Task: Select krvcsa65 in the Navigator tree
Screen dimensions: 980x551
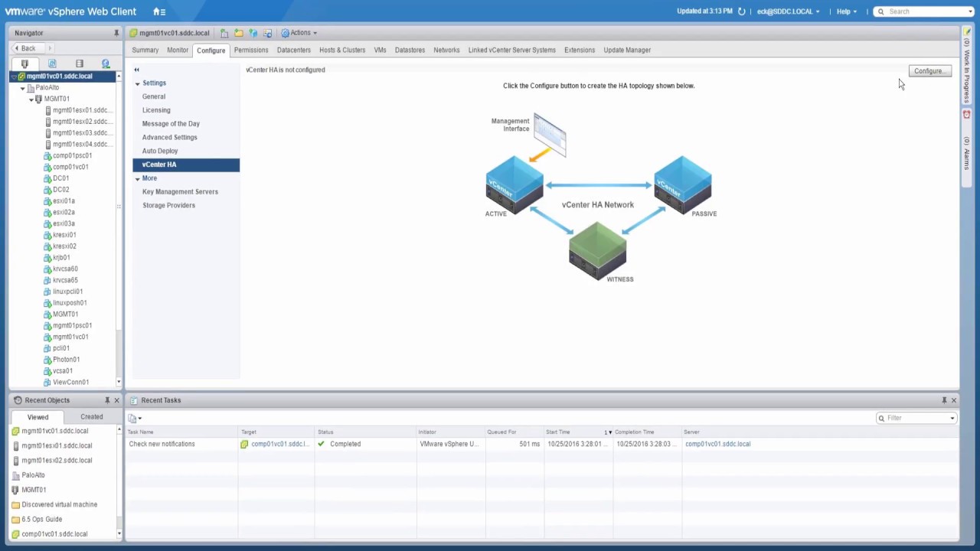Action: point(65,280)
